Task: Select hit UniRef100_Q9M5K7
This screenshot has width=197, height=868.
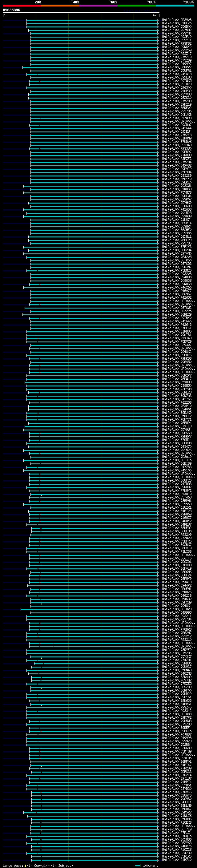Action: coord(177,812)
